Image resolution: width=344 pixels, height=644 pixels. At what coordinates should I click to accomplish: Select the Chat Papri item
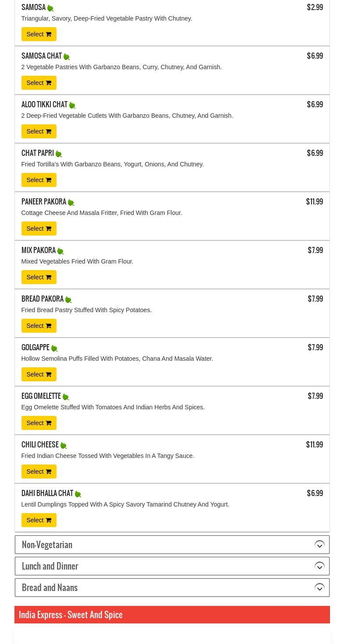pos(39,180)
